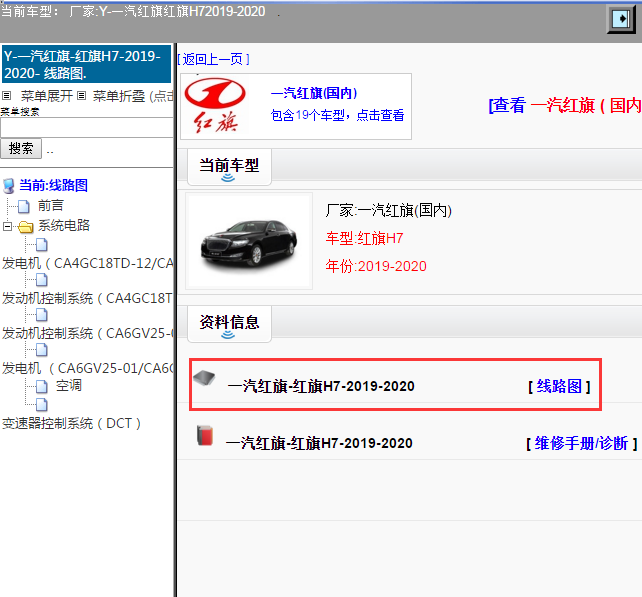Image resolution: width=642 pixels, height=597 pixels.
Task: Click the 菜单折叠 collapse-menu icon
Action: click(x=81, y=96)
